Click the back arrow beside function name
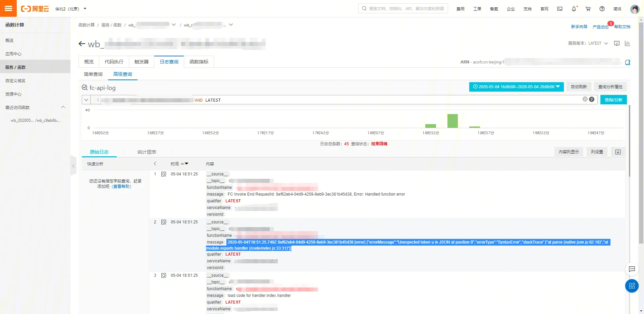This screenshot has height=314, width=644. (x=82, y=44)
